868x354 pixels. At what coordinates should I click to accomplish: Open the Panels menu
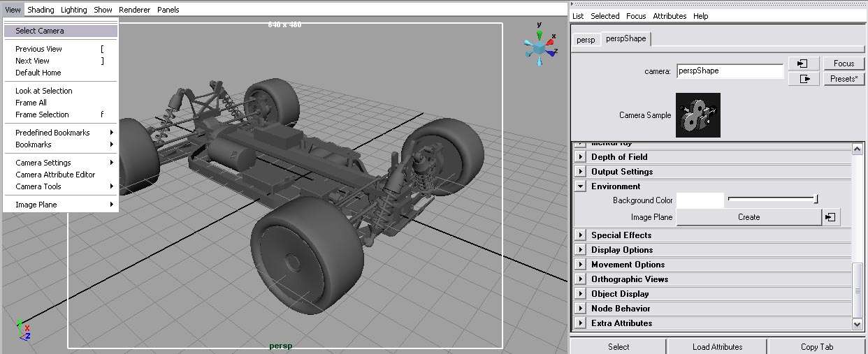tap(168, 10)
